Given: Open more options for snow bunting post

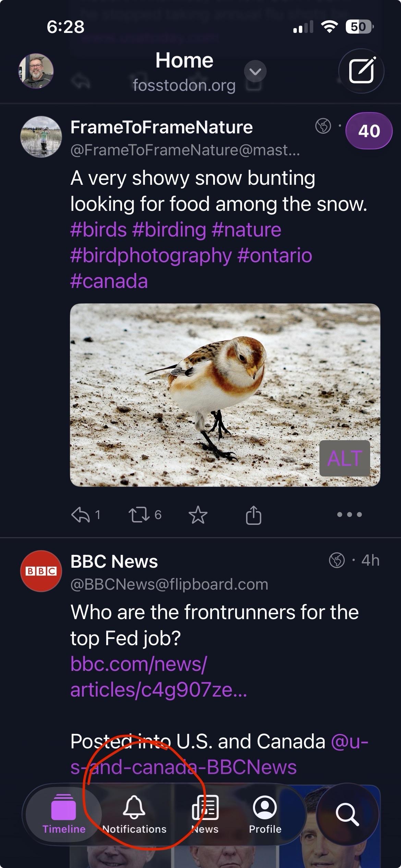Looking at the screenshot, I should click(349, 514).
